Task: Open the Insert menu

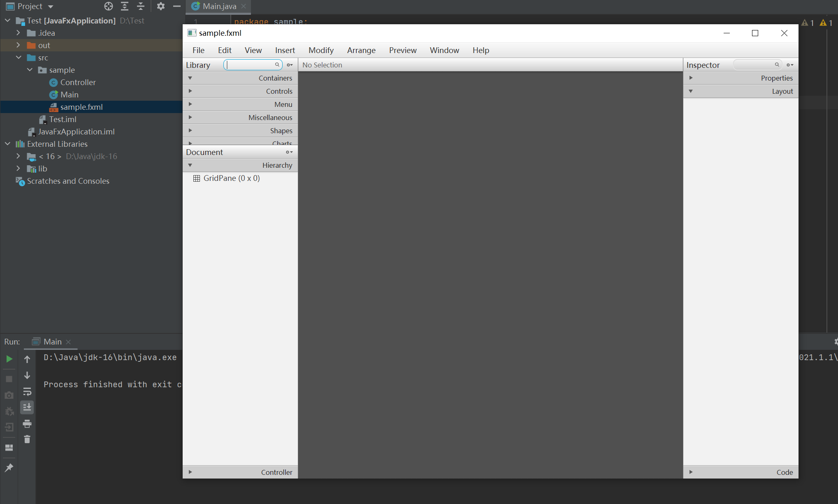Action: (x=285, y=50)
